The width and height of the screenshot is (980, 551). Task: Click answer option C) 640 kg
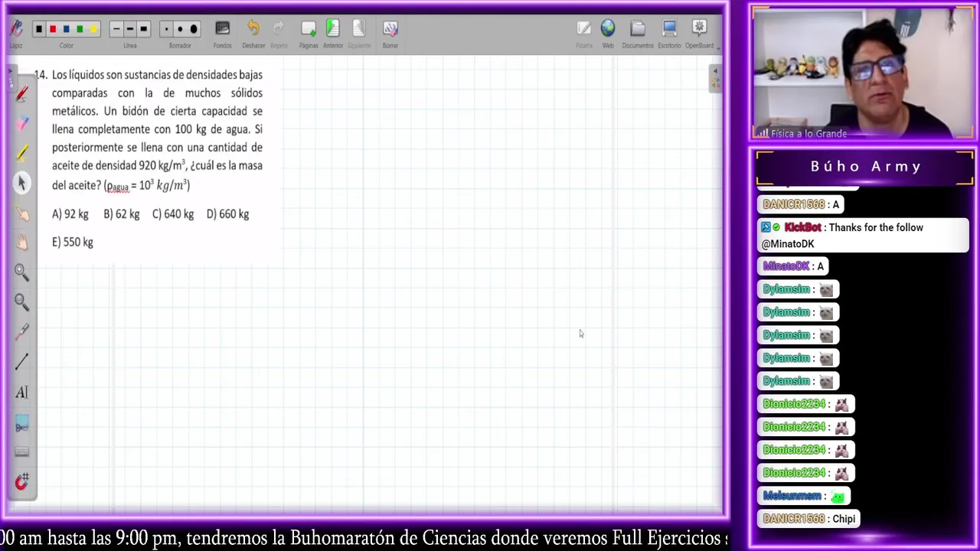click(173, 214)
